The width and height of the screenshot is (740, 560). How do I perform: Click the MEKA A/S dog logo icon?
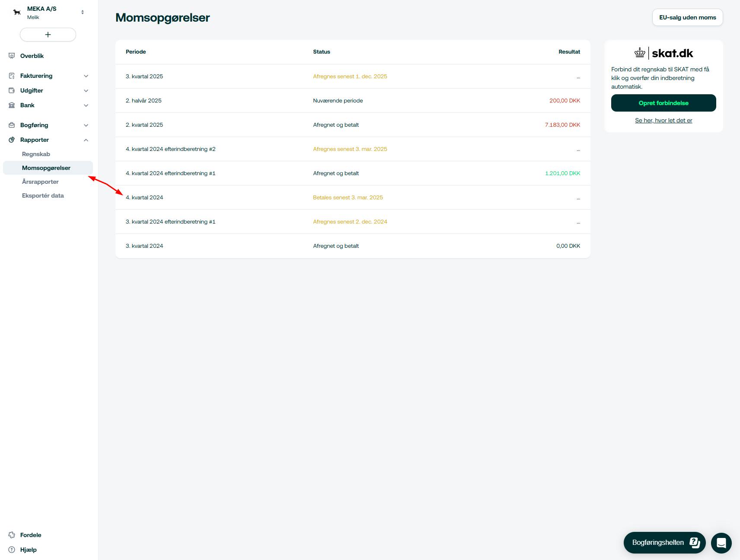[17, 12]
